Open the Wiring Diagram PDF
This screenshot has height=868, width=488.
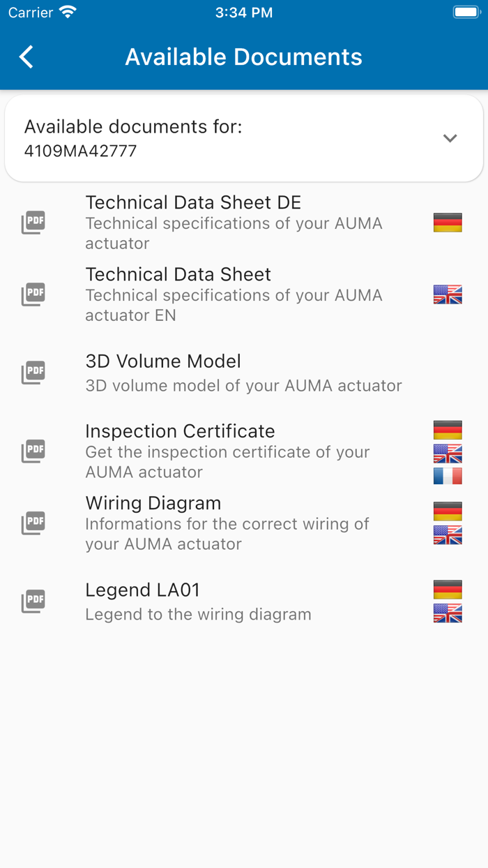[x=153, y=502]
